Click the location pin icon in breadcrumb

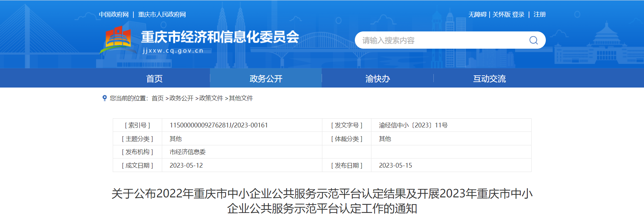(105, 98)
